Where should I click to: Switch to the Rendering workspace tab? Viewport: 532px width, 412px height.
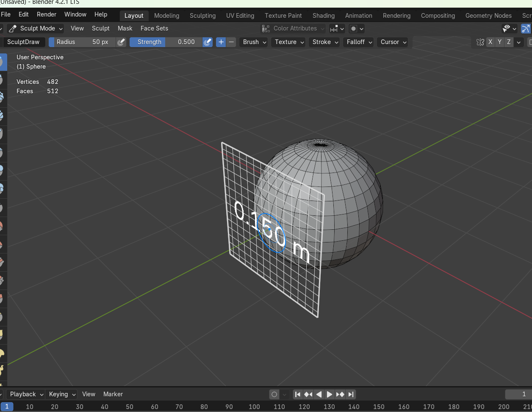pyautogui.click(x=396, y=16)
